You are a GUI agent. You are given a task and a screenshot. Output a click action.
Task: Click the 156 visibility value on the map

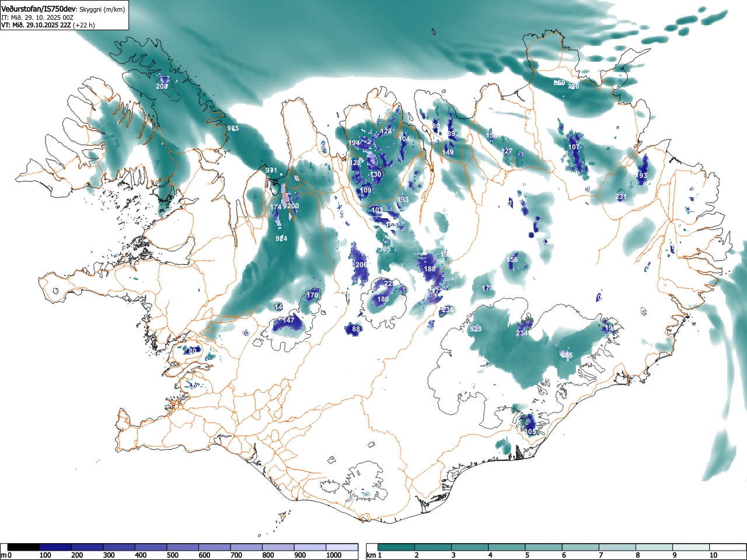tap(512, 260)
